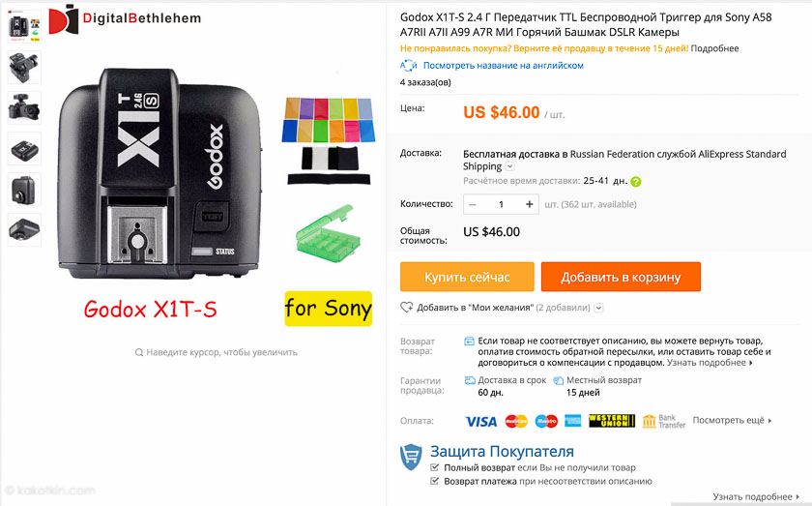Click the wishlist heart icon
This screenshot has height=506, width=812.
tap(407, 308)
